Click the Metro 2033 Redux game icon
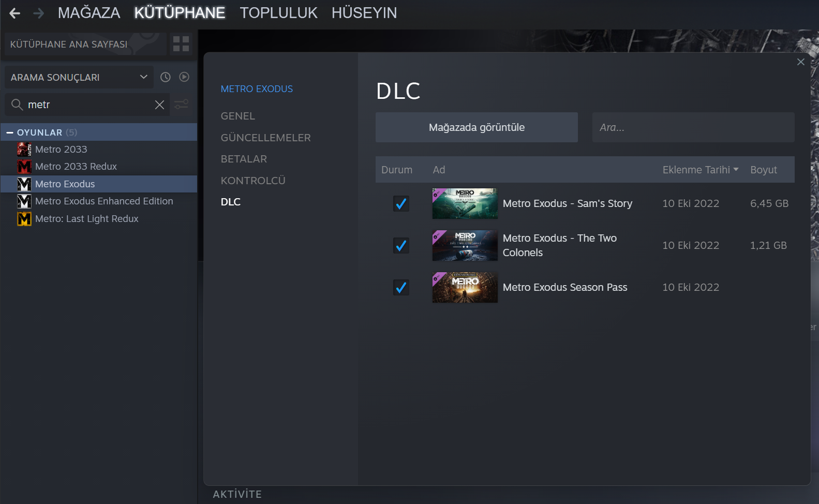 [x=24, y=167]
